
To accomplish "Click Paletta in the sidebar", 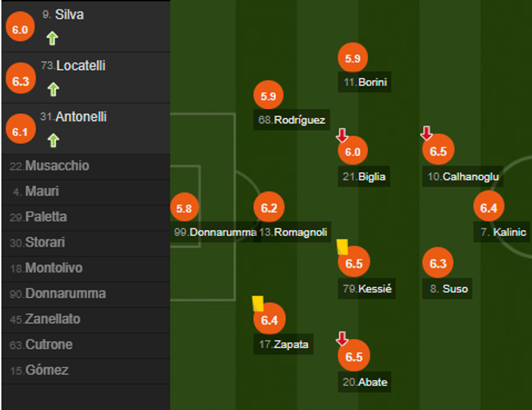I will point(46,217).
